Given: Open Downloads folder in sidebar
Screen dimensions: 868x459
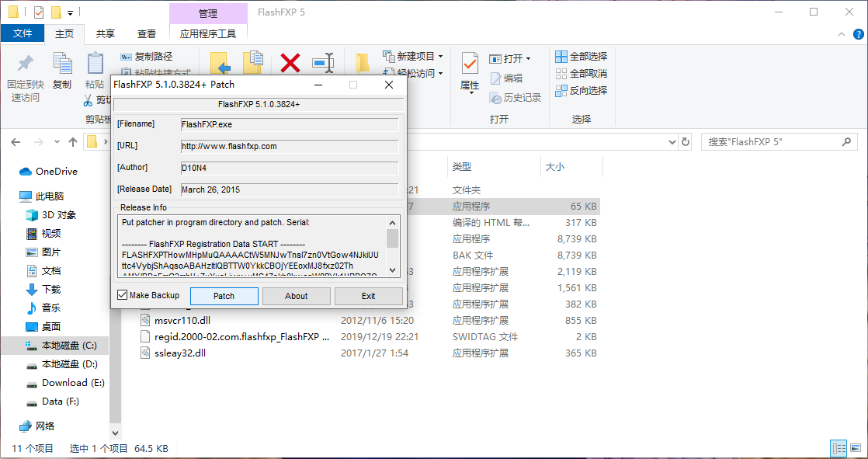Looking at the screenshot, I should point(43,290).
